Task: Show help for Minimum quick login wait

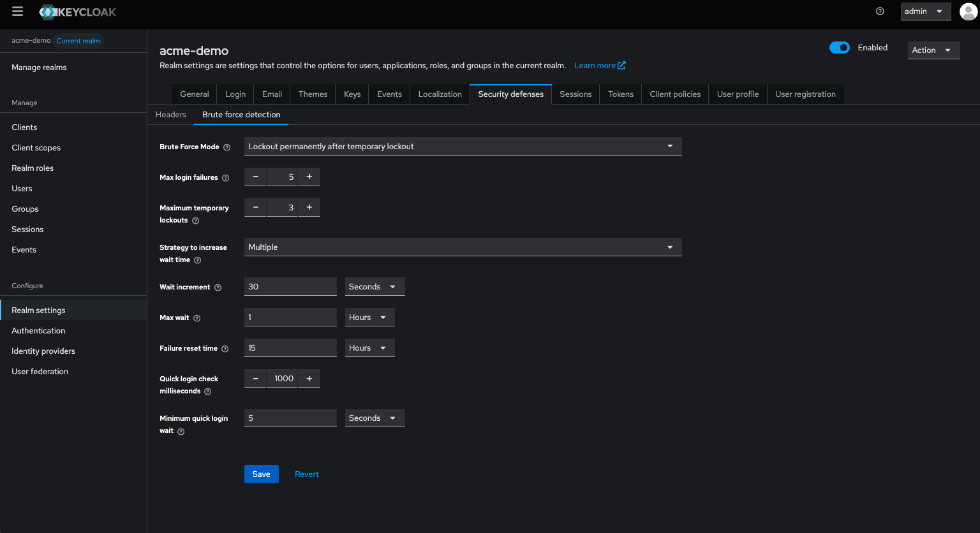Action: coord(181,432)
